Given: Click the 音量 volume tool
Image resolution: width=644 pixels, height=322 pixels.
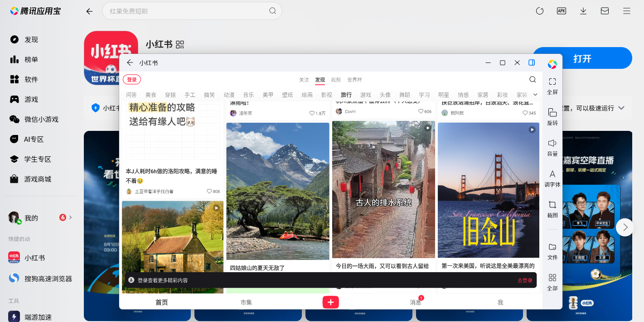Looking at the screenshot, I should (x=552, y=147).
